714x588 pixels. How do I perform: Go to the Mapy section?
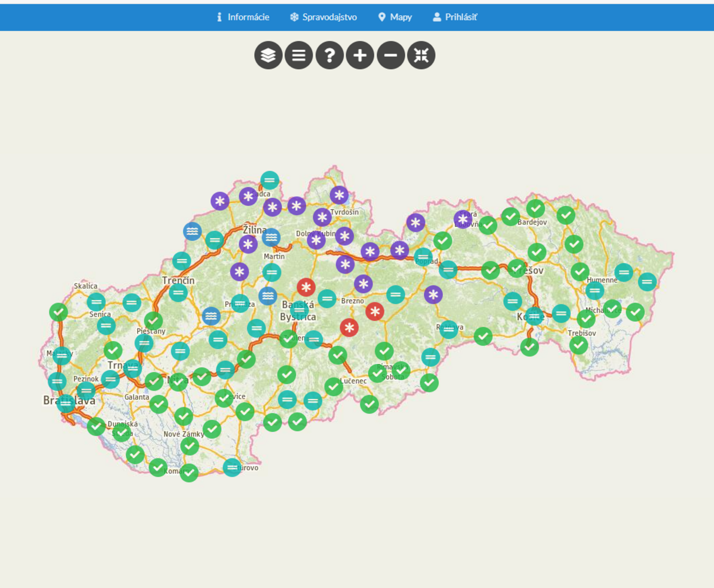pos(395,17)
